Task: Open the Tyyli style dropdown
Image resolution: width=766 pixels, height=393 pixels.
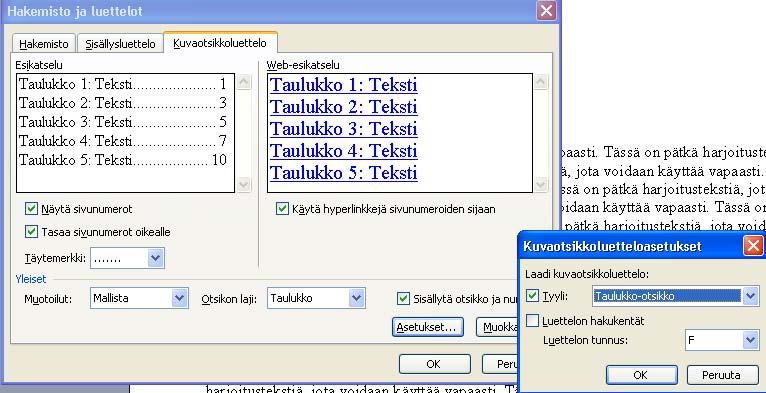Action: coord(750,296)
